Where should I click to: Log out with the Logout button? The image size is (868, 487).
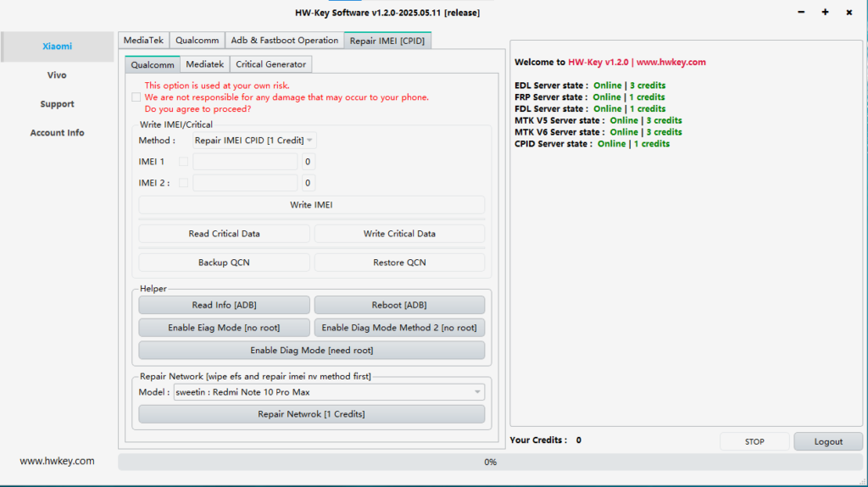point(828,441)
